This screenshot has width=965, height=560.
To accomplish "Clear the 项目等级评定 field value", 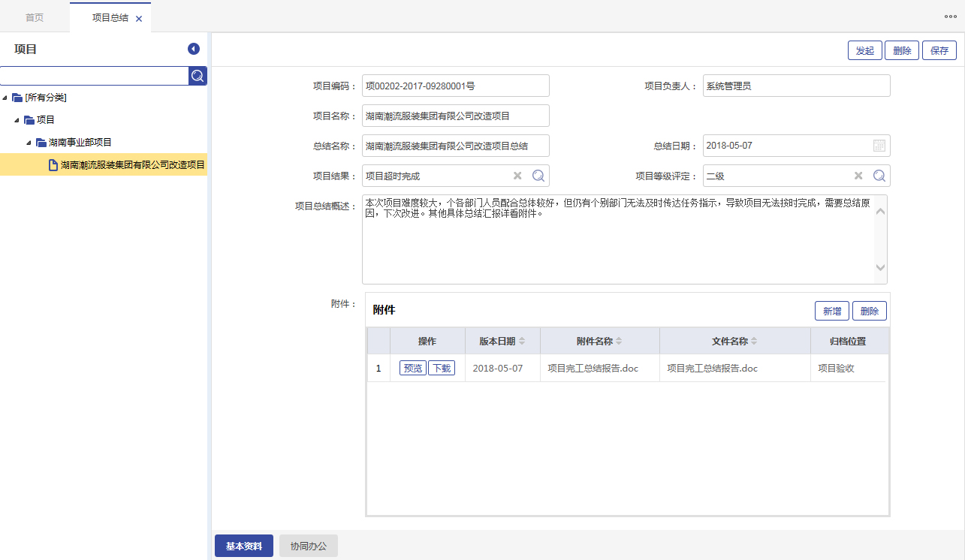I will [858, 176].
